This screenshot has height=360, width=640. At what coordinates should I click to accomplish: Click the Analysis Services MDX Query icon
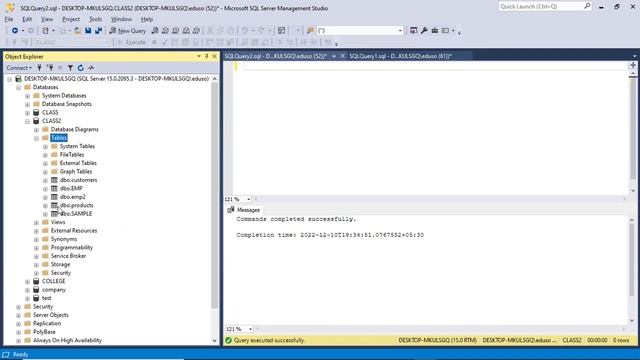(165, 31)
